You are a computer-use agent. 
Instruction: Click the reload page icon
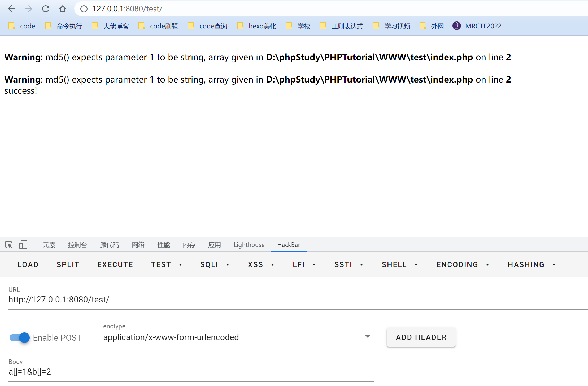(46, 9)
